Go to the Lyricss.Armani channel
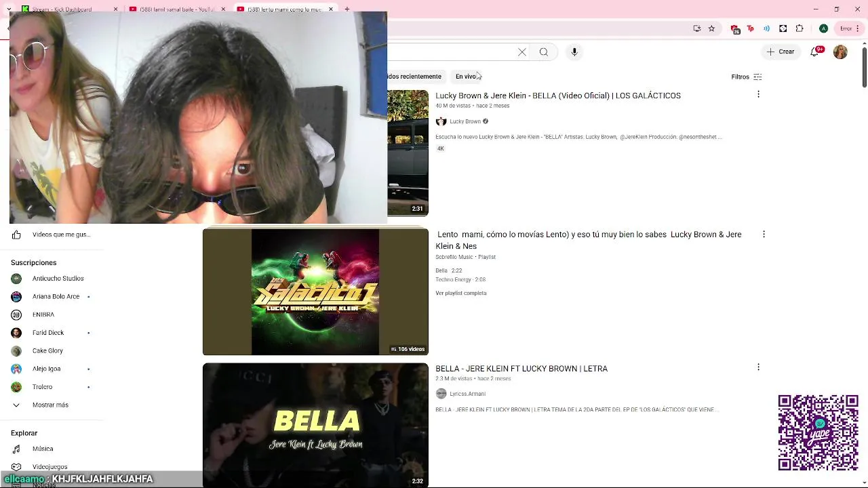 click(467, 394)
